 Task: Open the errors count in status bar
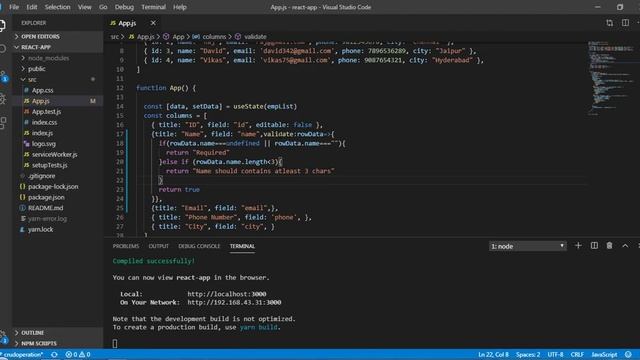(x=71, y=355)
